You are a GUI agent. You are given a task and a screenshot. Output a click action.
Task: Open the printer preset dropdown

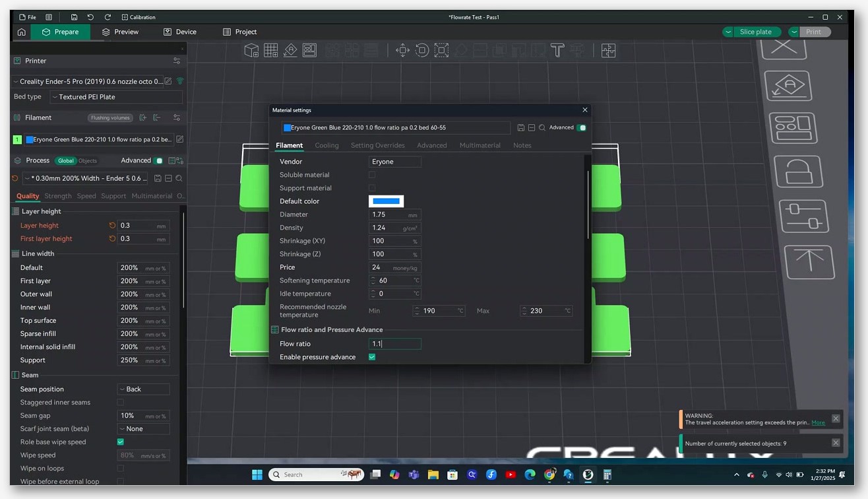coord(87,81)
